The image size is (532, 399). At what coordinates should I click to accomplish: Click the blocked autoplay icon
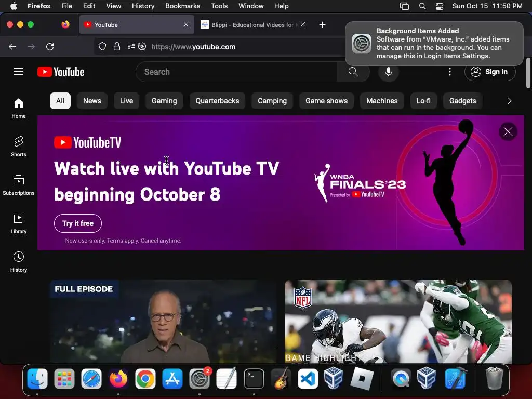(142, 47)
